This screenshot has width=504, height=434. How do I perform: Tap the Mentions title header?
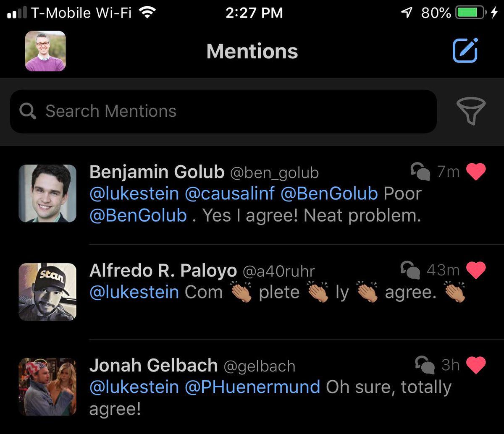[x=252, y=51]
